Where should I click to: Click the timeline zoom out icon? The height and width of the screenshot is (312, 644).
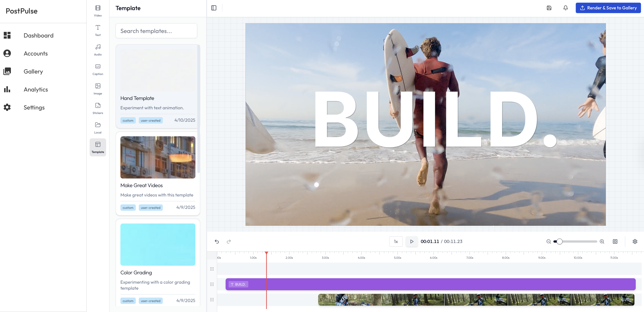tap(549, 241)
